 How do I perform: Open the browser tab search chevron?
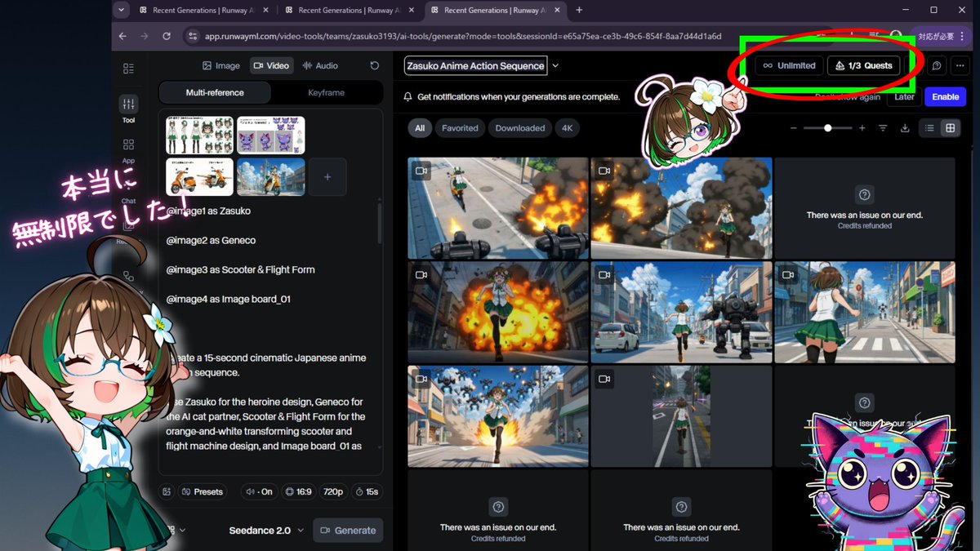click(122, 10)
